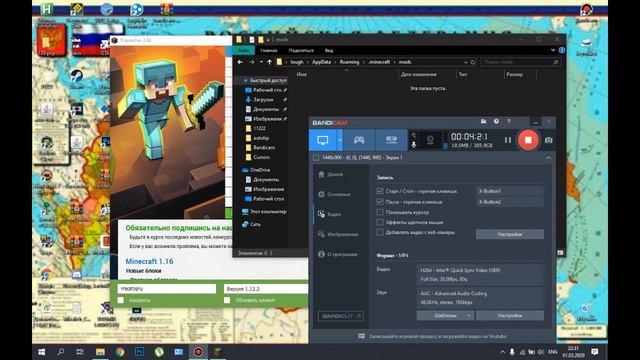
Task: Open the Bandicam folder in sidebar
Action: point(264,147)
